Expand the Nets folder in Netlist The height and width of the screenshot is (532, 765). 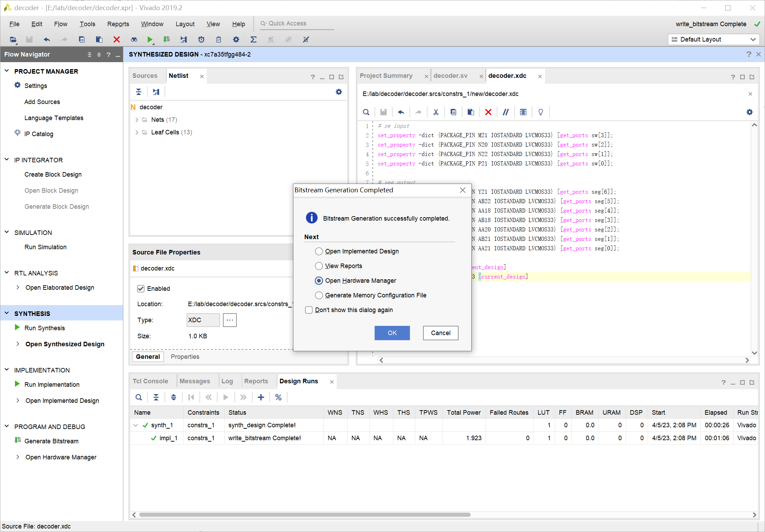tap(137, 120)
